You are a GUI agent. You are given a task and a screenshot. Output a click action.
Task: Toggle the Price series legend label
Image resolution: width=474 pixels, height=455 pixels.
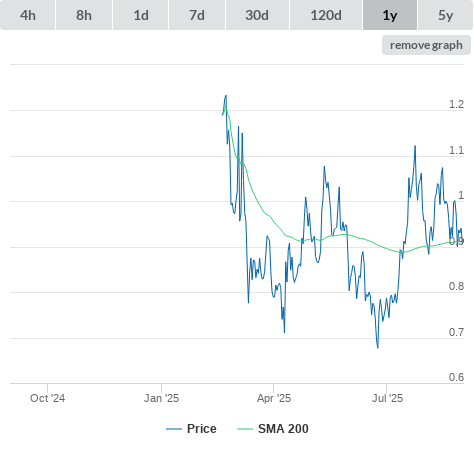pos(202,429)
